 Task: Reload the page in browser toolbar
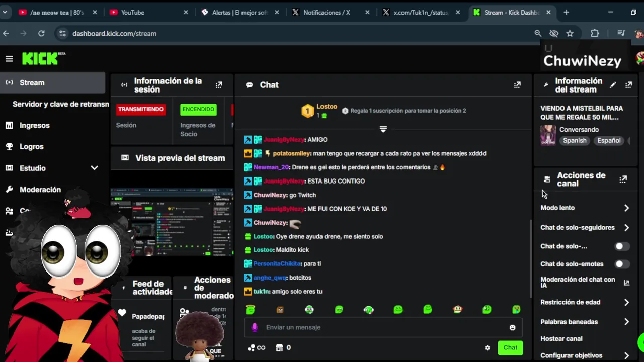coord(41,33)
